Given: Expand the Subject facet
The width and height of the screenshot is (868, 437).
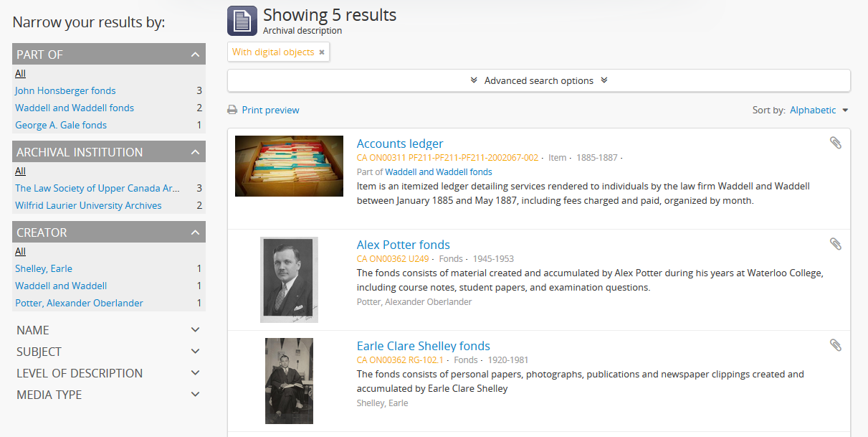Looking at the screenshot, I should [x=195, y=352].
